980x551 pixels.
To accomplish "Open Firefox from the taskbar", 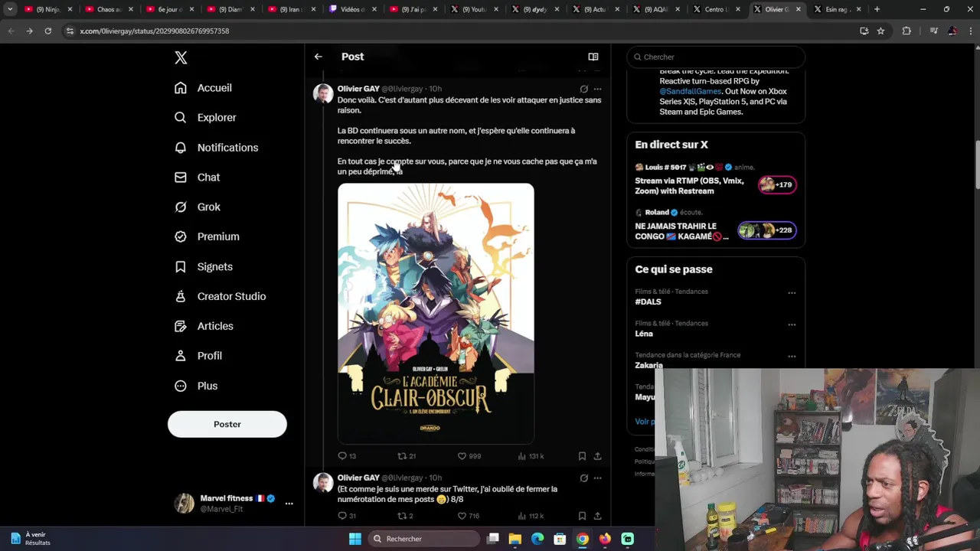I will (x=605, y=539).
